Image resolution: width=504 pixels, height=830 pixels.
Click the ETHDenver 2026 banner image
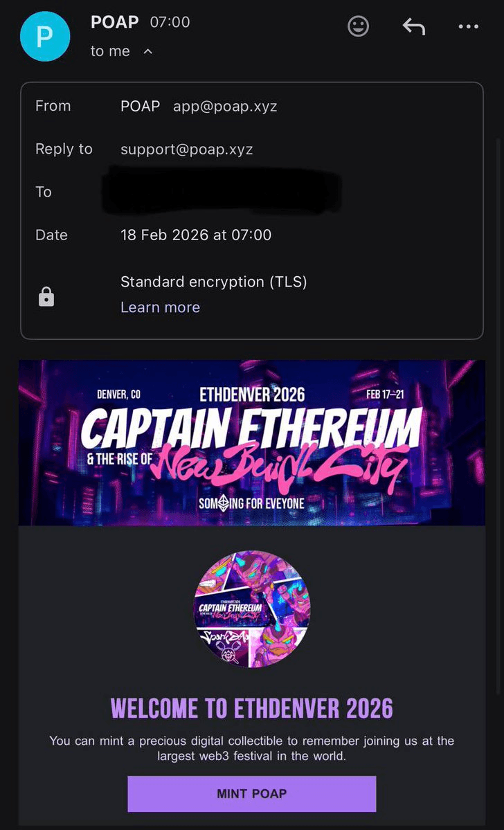pos(251,442)
